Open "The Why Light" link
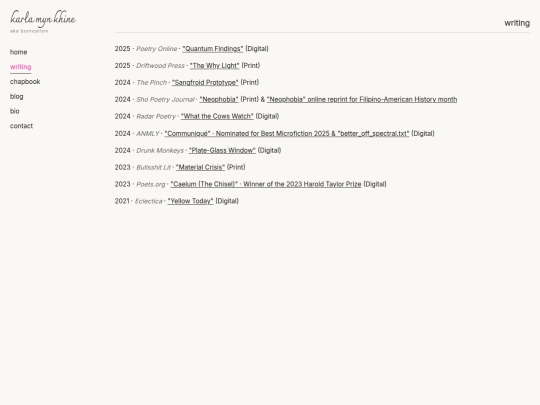The width and height of the screenshot is (540, 405). point(214,65)
